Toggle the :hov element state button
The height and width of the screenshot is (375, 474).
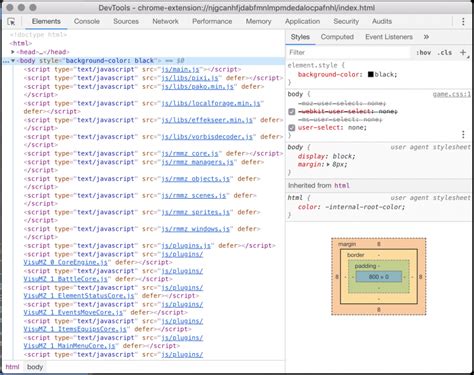point(423,52)
